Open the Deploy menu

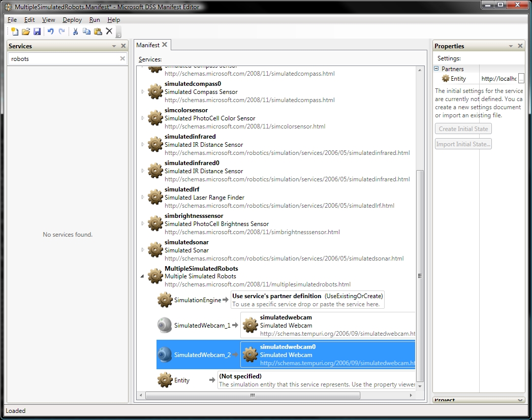[x=72, y=20]
